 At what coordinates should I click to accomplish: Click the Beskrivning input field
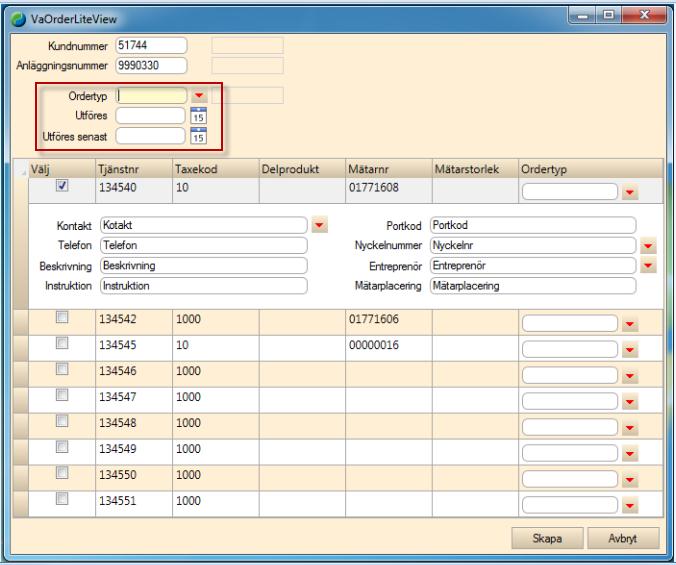coord(203,265)
